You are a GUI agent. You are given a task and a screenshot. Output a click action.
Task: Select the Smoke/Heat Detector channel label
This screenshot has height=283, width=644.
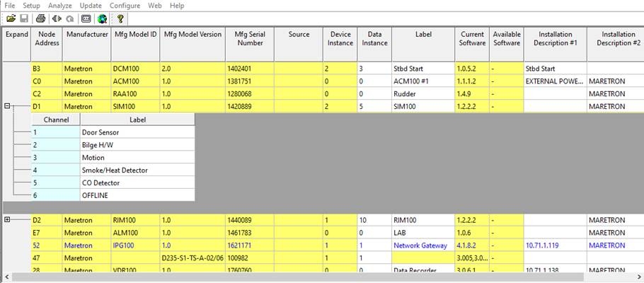click(x=115, y=170)
